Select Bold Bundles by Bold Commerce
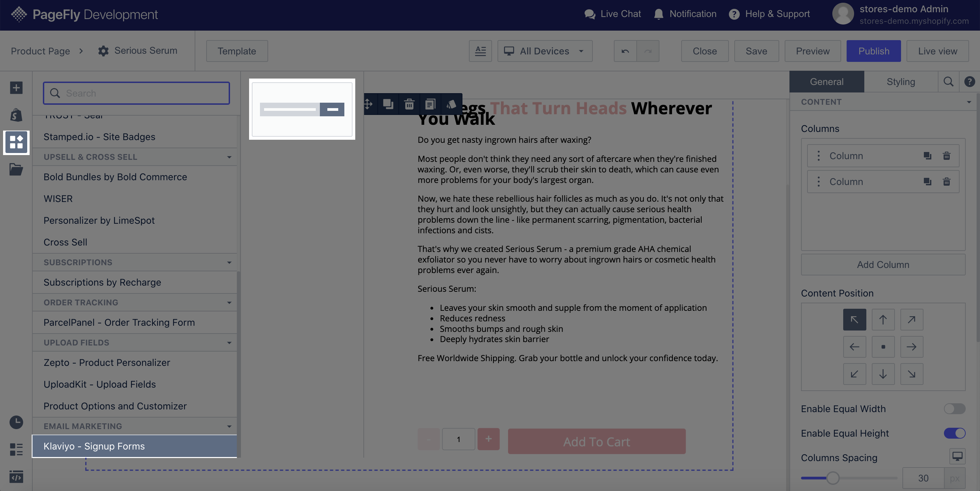 (135, 177)
